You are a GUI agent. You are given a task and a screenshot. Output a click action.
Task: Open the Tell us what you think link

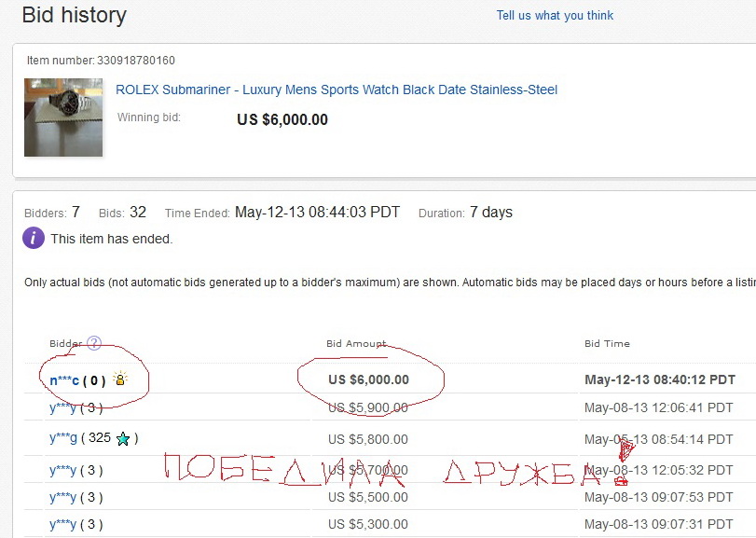(x=555, y=15)
